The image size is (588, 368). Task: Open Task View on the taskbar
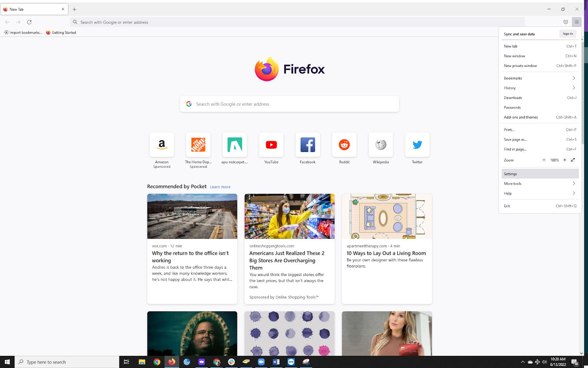click(126, 362)
